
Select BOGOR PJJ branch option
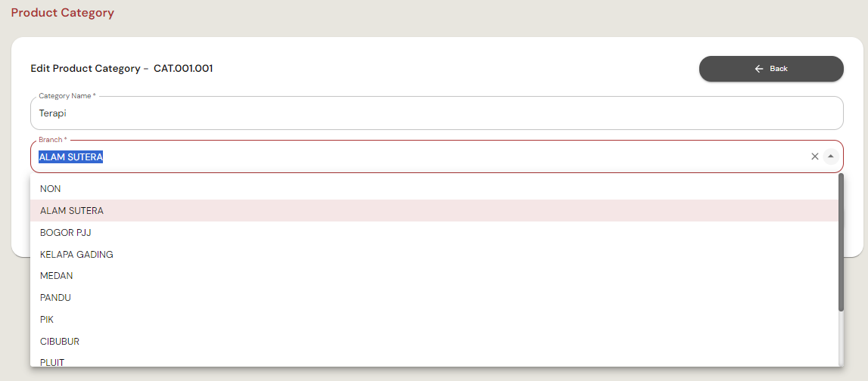pyautogui.click(x=66, y=233)
